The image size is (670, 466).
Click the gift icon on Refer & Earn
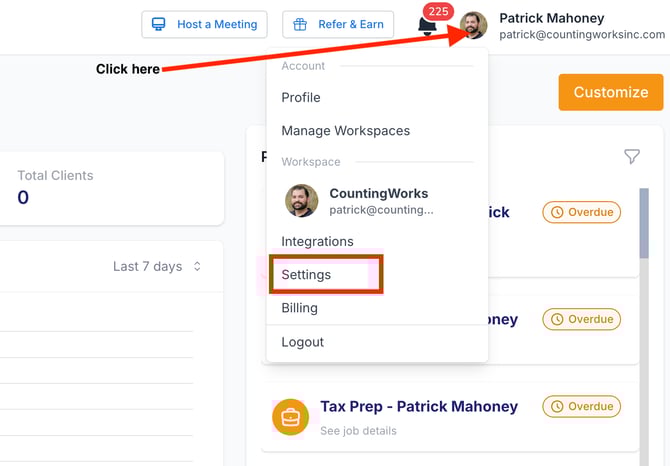click(300, 24)
